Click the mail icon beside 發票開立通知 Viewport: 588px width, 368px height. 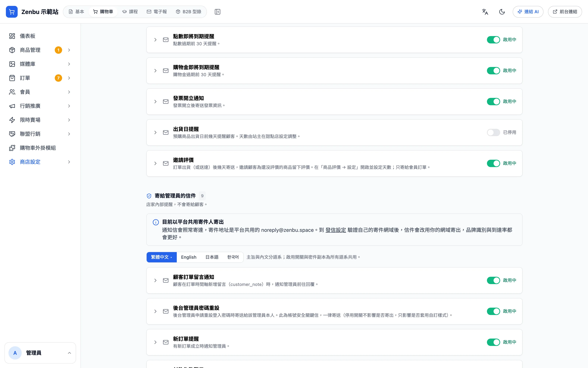166,102
